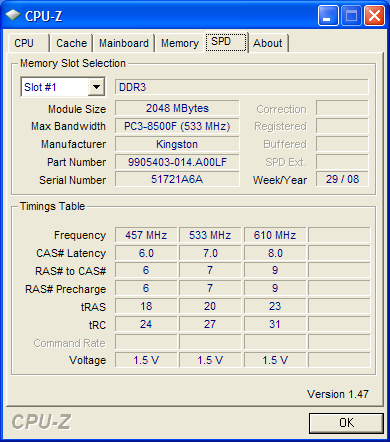Screen dimensions: 390x442
Task: Open the Cache tab
Action: (x=71, y=43)
